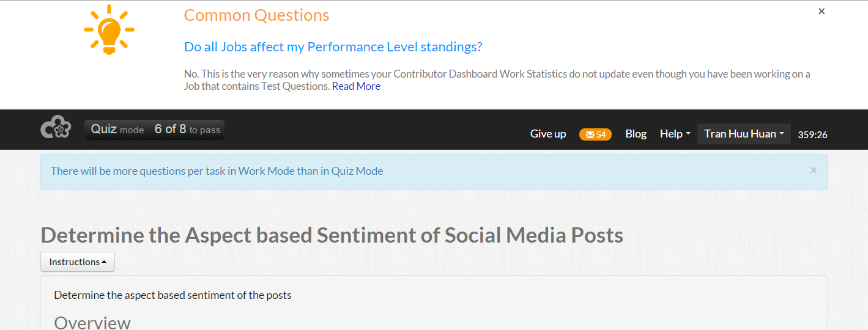Open the Performance Level standings question link
The width and height of the screenshot is (868, 330).
333,47
